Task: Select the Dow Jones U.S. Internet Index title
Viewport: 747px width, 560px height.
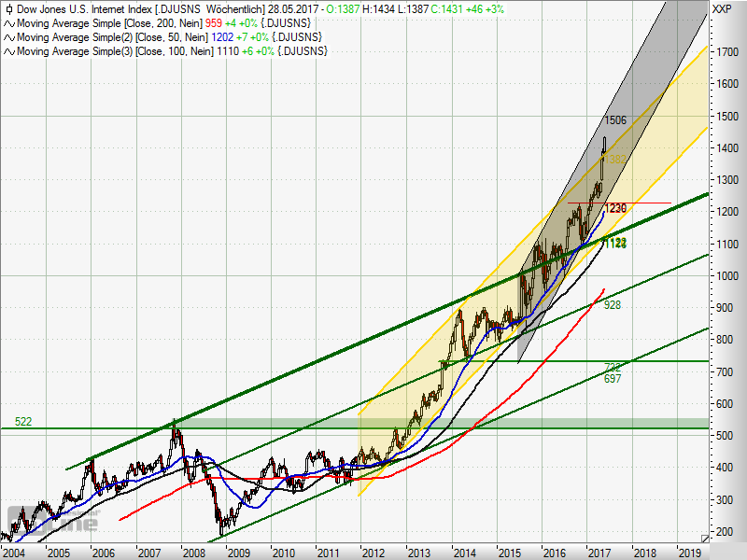Action: (84, 9)
